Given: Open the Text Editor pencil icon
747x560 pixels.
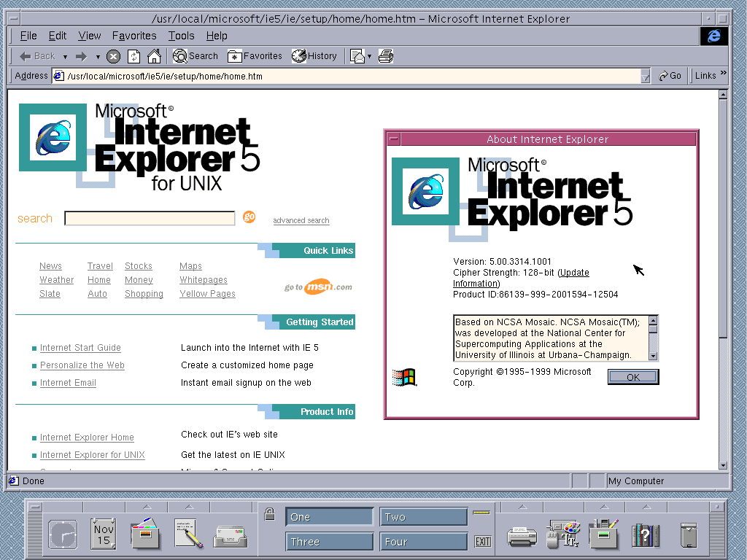Looking at the screenshot, I should (x=188, y=533).
